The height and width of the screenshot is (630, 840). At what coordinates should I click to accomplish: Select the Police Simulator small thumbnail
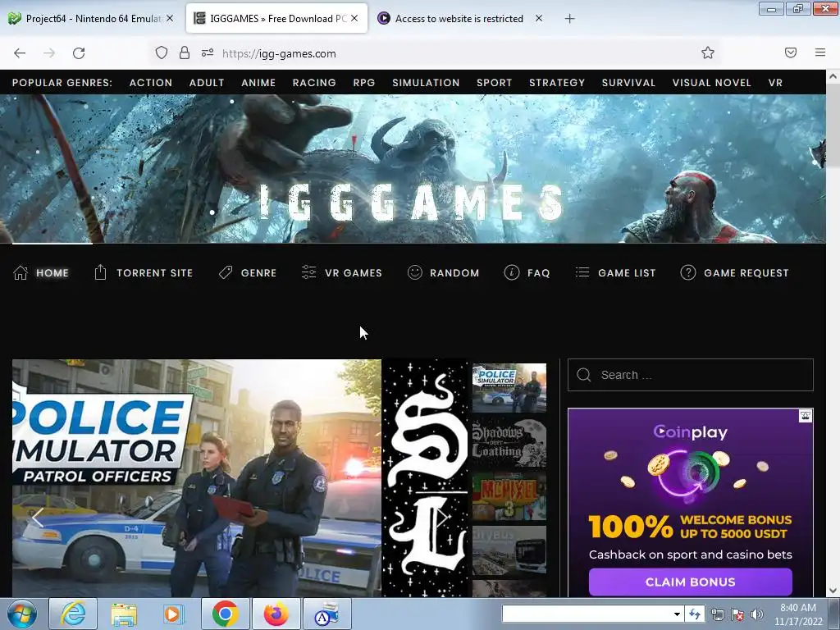(509, 388)
